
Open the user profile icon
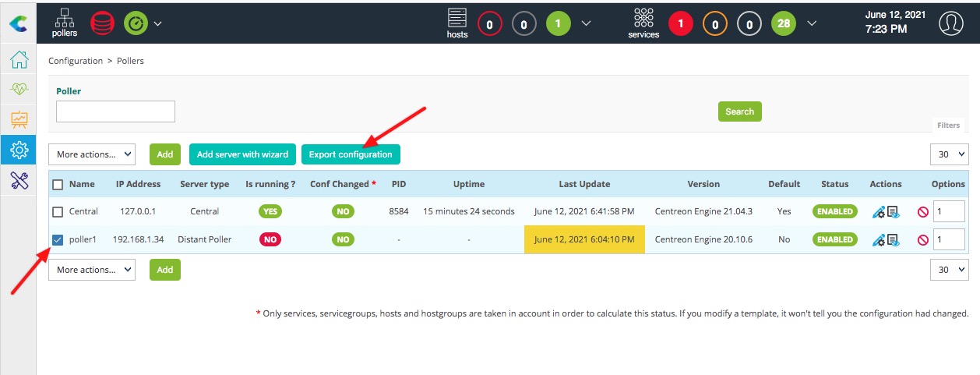[951, 23]
